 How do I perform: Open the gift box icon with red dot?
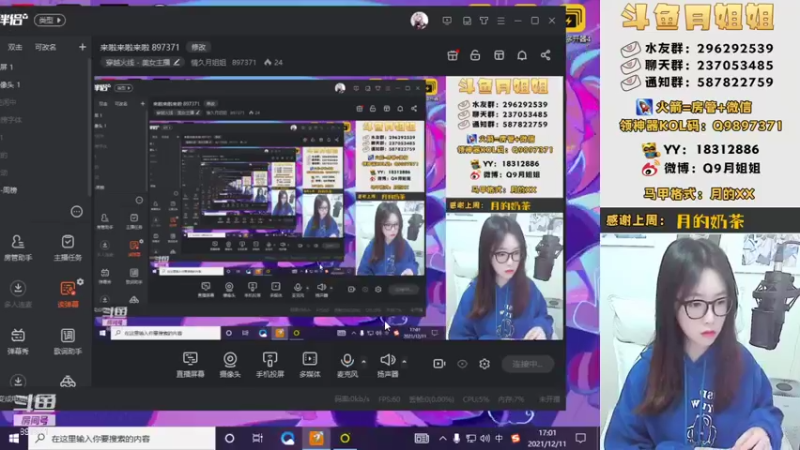pos(453,55)
